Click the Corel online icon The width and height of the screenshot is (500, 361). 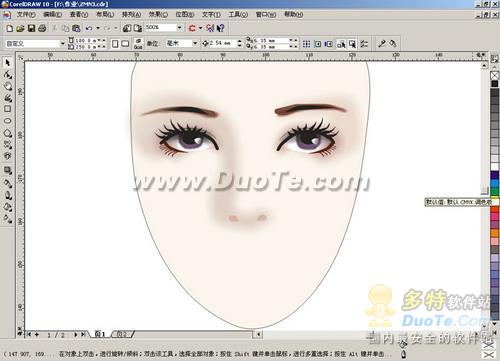[210, 28]
